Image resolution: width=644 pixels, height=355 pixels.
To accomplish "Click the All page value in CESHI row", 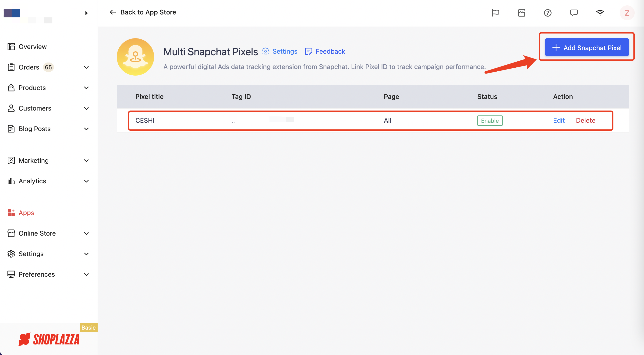I will point(387,120).
